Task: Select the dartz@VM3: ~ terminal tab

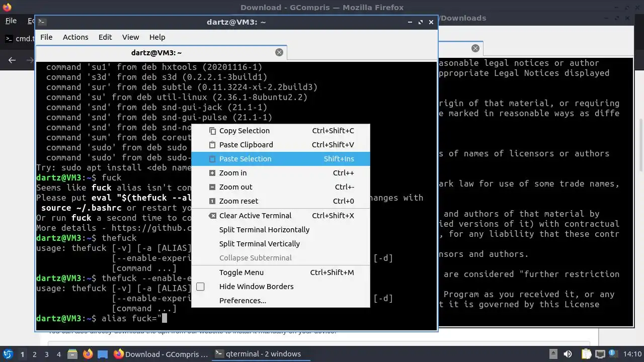Action: pos(161,52)
